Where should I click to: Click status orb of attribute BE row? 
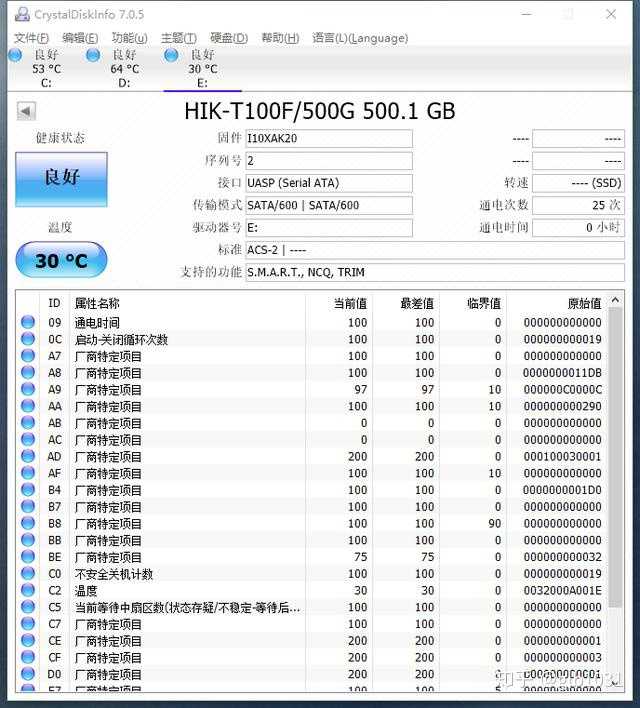tap(28, 556)
